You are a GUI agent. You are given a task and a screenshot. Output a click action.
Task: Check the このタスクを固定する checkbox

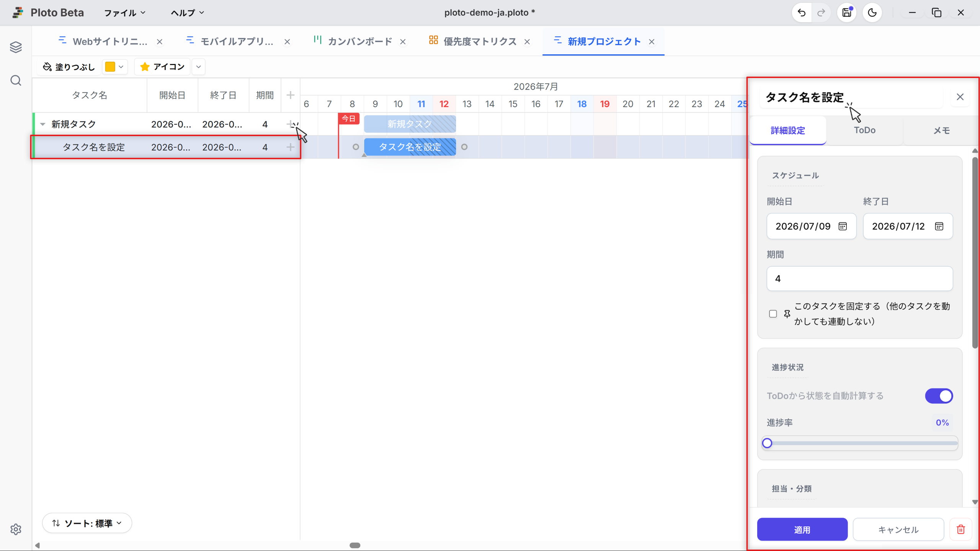(773, 314)
